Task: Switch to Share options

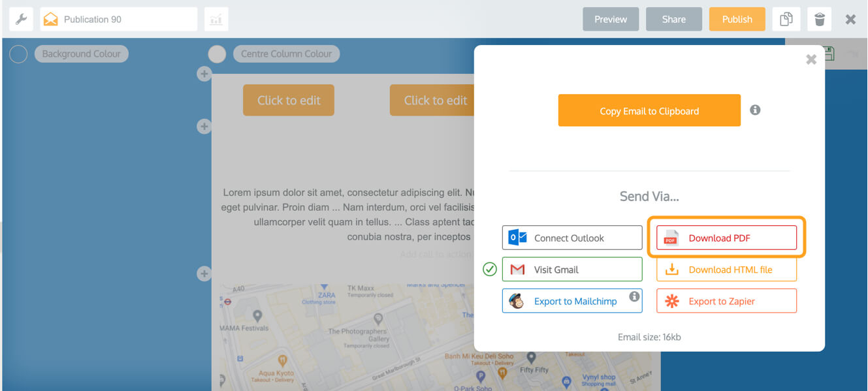Action: 673,19
